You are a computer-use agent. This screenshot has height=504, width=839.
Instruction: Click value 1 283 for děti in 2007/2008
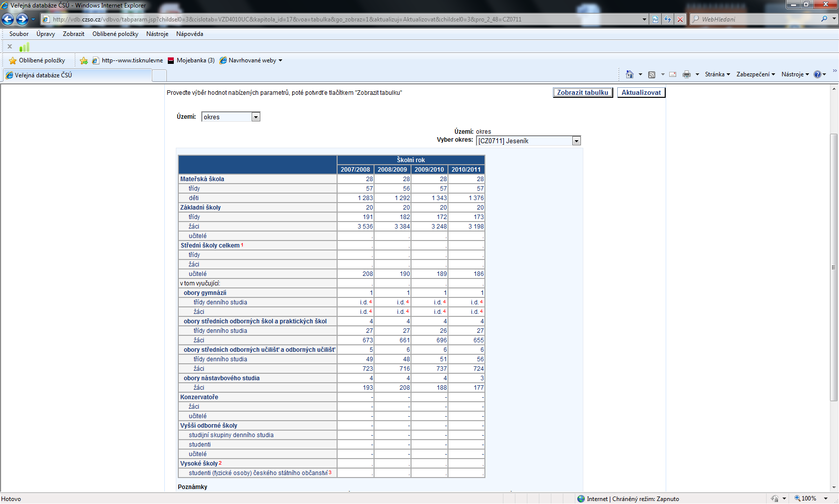(366, 198)
